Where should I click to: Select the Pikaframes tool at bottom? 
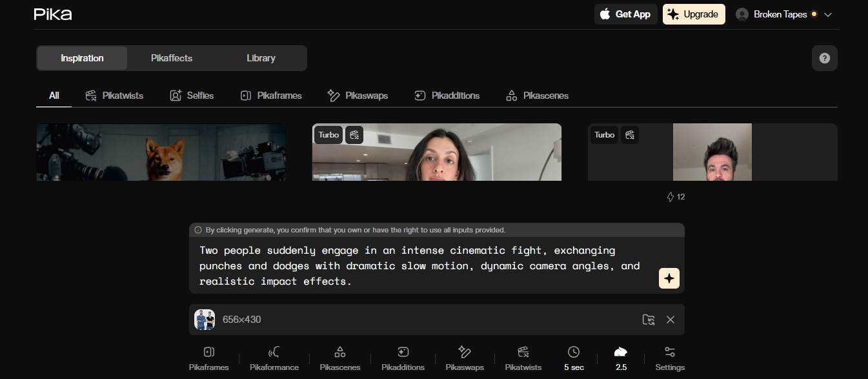(208, 359)
